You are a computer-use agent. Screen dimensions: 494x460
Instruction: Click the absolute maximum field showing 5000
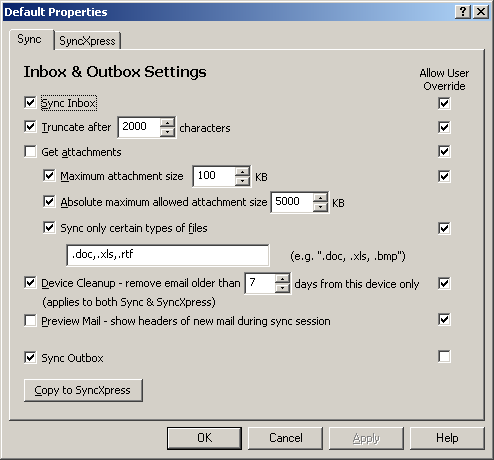[x=292, y=202]
